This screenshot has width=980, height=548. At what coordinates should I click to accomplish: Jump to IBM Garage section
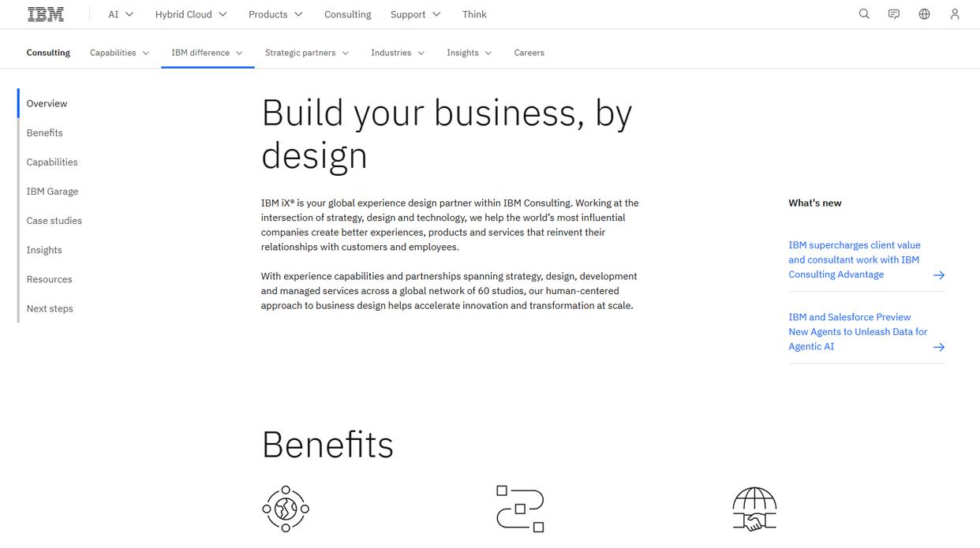tap(52, 191)
